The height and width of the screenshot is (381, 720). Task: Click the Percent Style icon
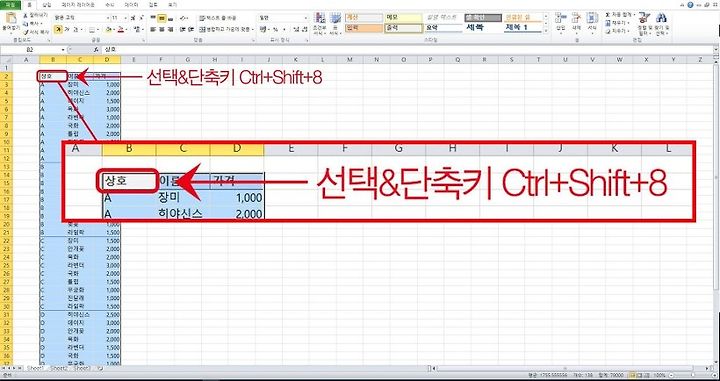275,29
